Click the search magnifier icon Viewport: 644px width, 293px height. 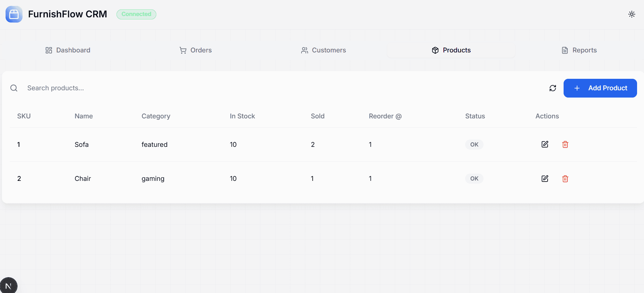tap(14, 88)
